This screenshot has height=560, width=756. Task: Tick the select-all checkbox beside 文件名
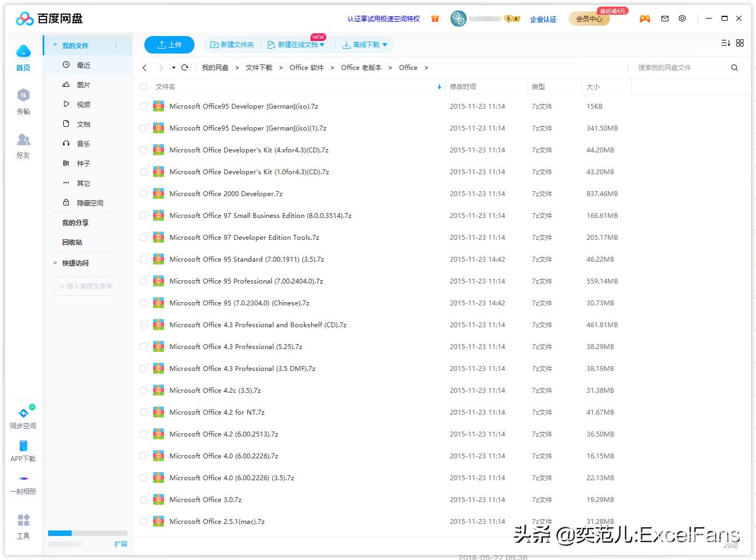coord(143,87)
